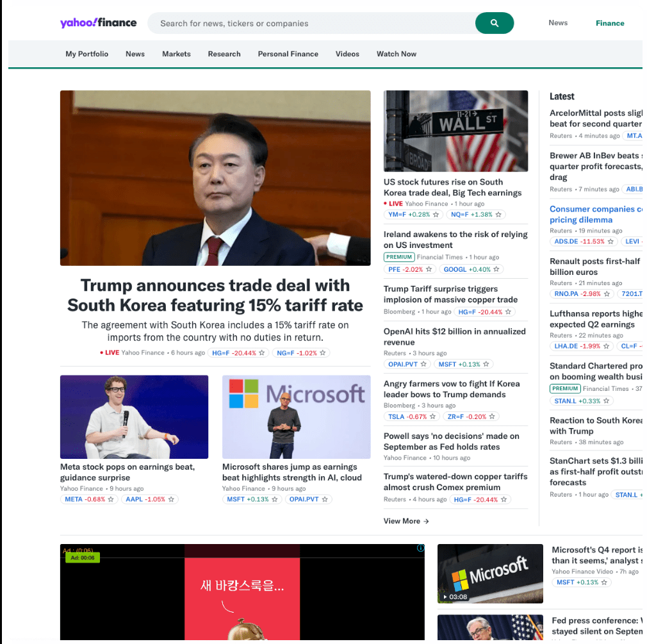The width and height of the screenshot is (647, 644).
Task: Click the top-right News link
Action: coord(558,22)
